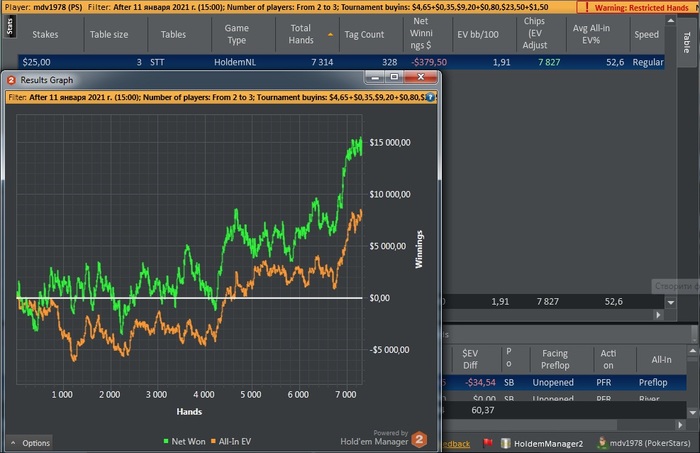Image resolution: width=700 pixels, height=453 pixels.
Task: Click the Total Hands sort arrow
Action: (330, 34)
